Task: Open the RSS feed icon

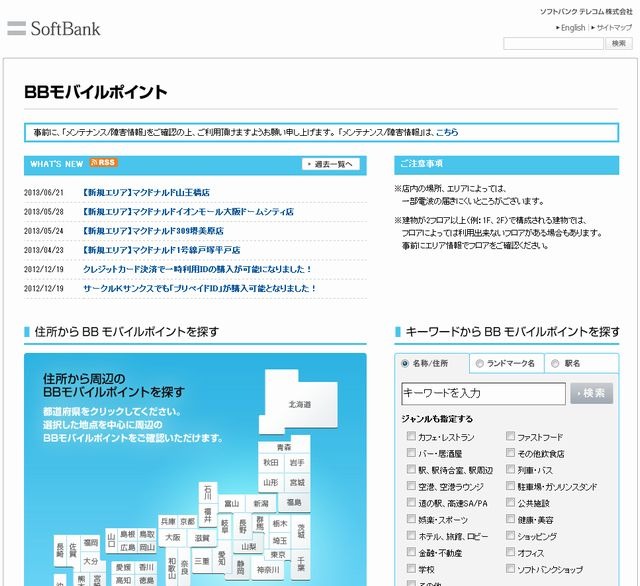Action: coord(104,162)
